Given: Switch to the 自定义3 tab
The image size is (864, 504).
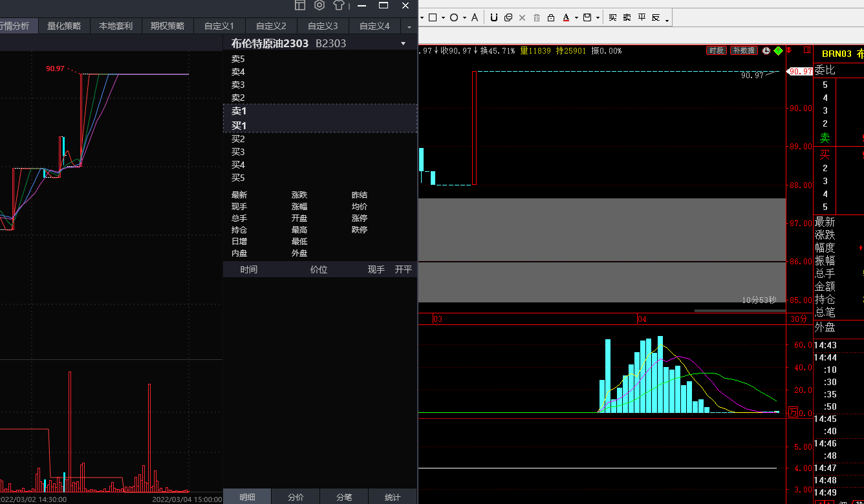Looking at the screenshot, I should (x=323, y=26).
